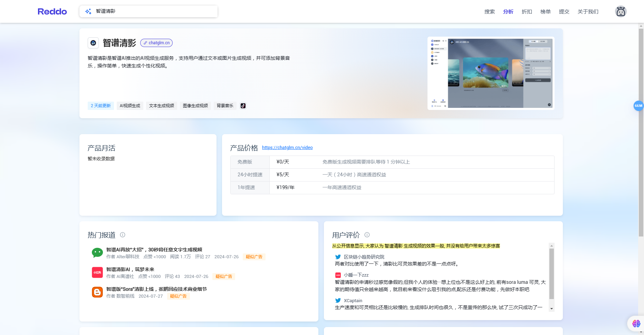The height and width of the screenshot is (335, 644).
Task: Open the 榜单 navigation item
Action: 546,12
